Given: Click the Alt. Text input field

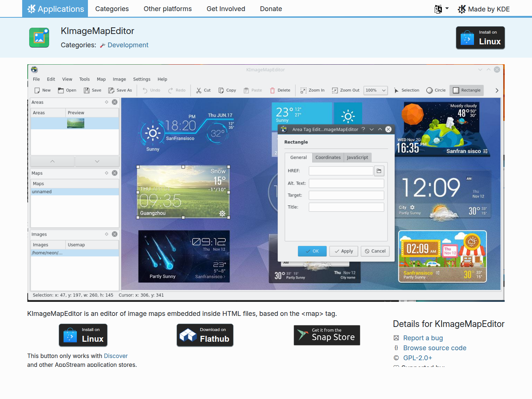Looking at the screenshot, I should click(347, 184).
